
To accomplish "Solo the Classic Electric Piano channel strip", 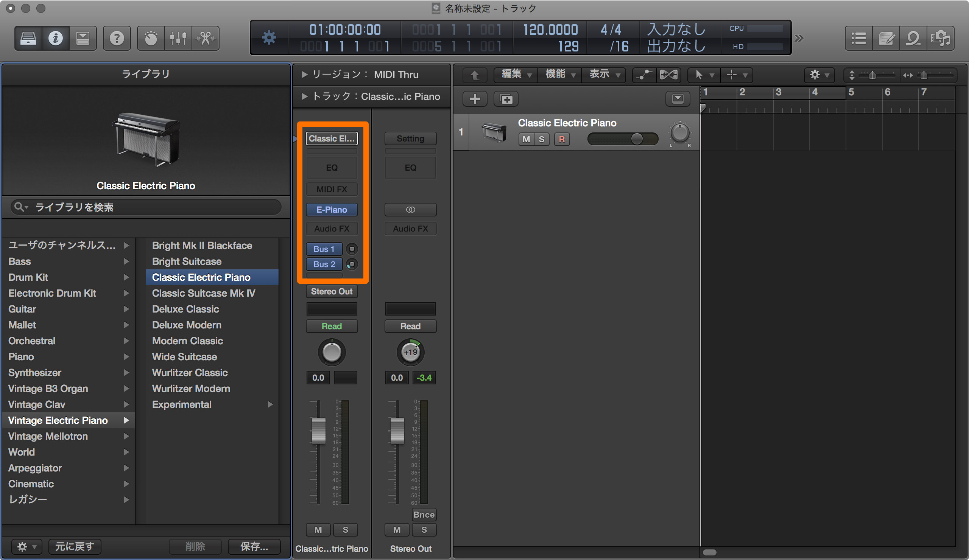I will (x=345, y=530).
